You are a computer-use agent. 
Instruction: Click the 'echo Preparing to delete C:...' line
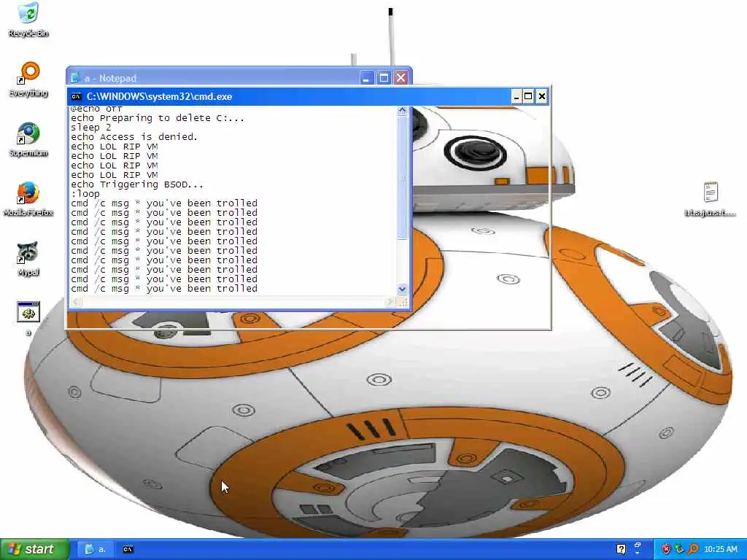[158, 118]
